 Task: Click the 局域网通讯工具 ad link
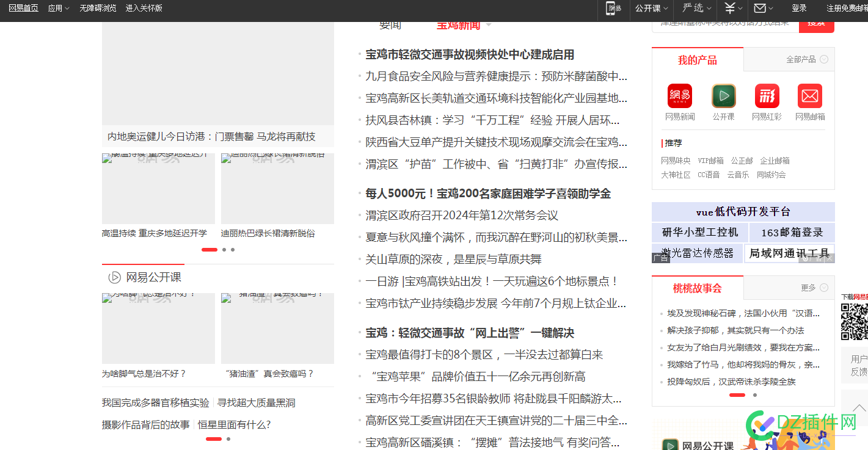click(x=789, y=253)
